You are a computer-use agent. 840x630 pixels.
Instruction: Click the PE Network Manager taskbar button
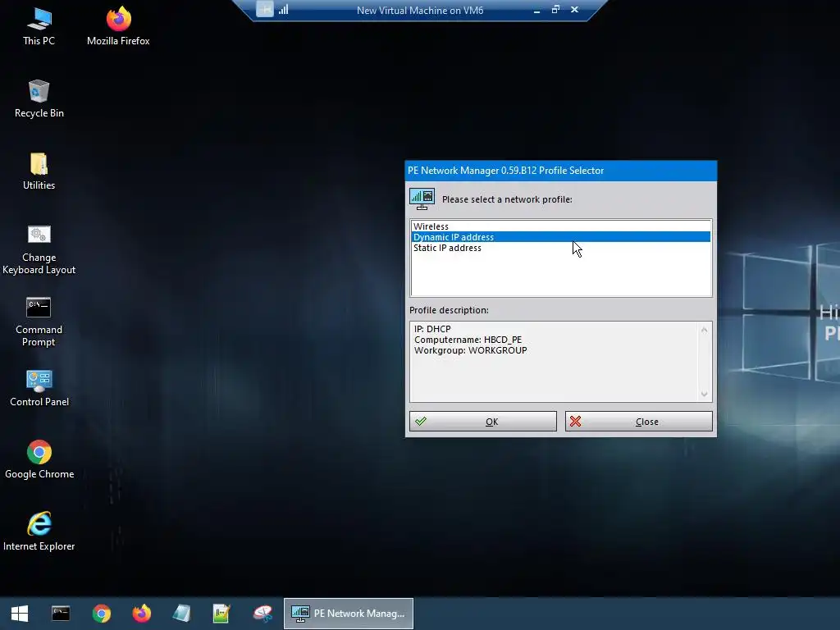pos(348,614)
